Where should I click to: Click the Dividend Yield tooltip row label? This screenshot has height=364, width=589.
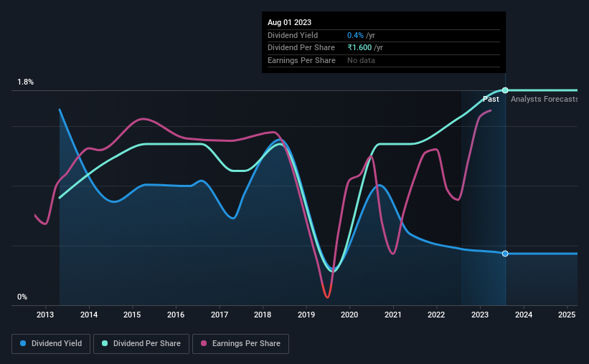pos(293,35)
